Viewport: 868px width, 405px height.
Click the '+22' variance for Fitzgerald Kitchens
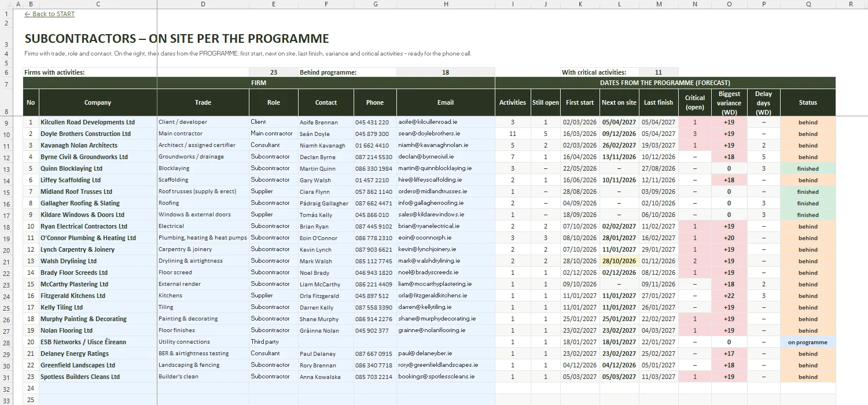(729, 296)
